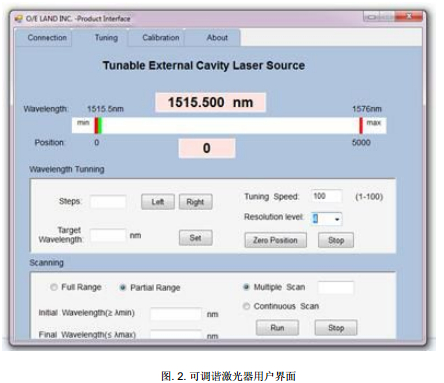444x383 pixels.
Task: Click the Right step button
Action: 195,202
